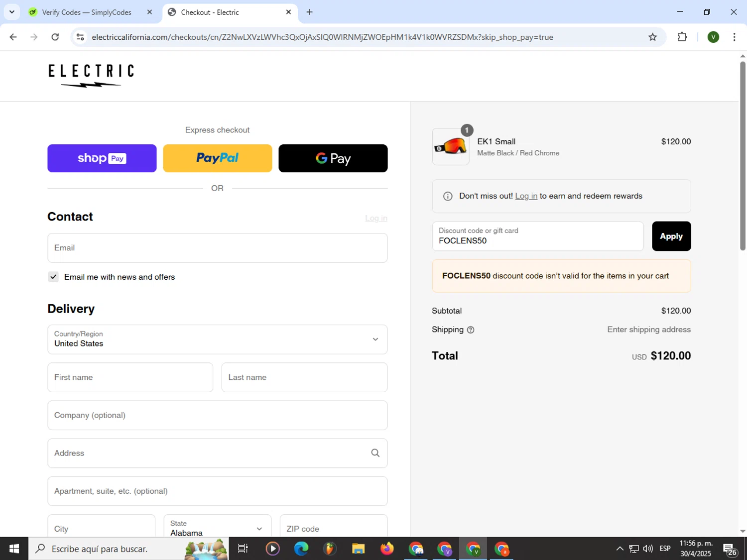Apply the discount code

671,236
